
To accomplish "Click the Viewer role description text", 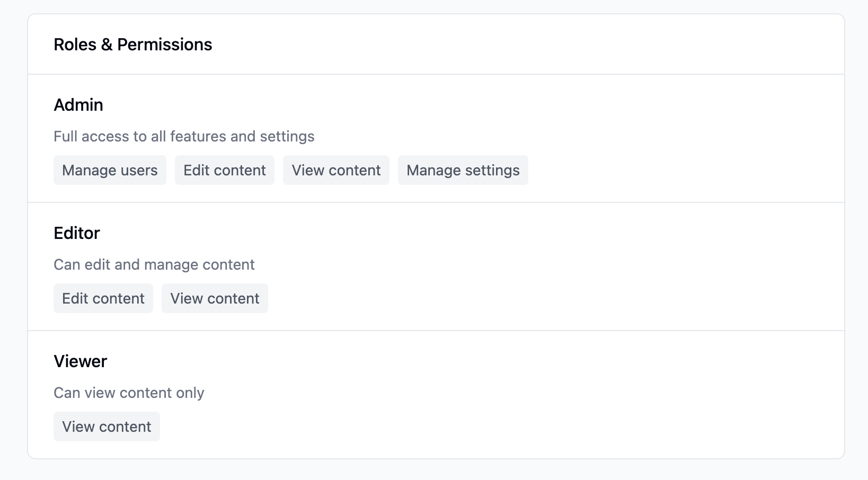I will tap(129, 393).
